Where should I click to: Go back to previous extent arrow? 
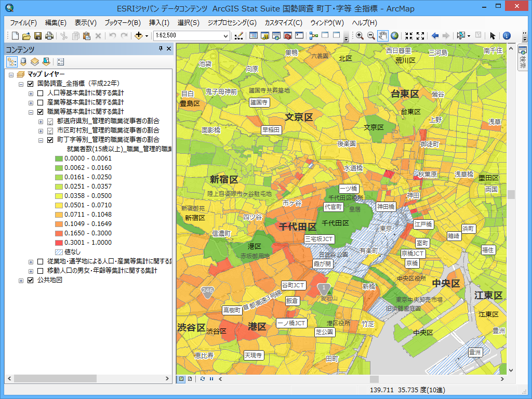point(435,36)
